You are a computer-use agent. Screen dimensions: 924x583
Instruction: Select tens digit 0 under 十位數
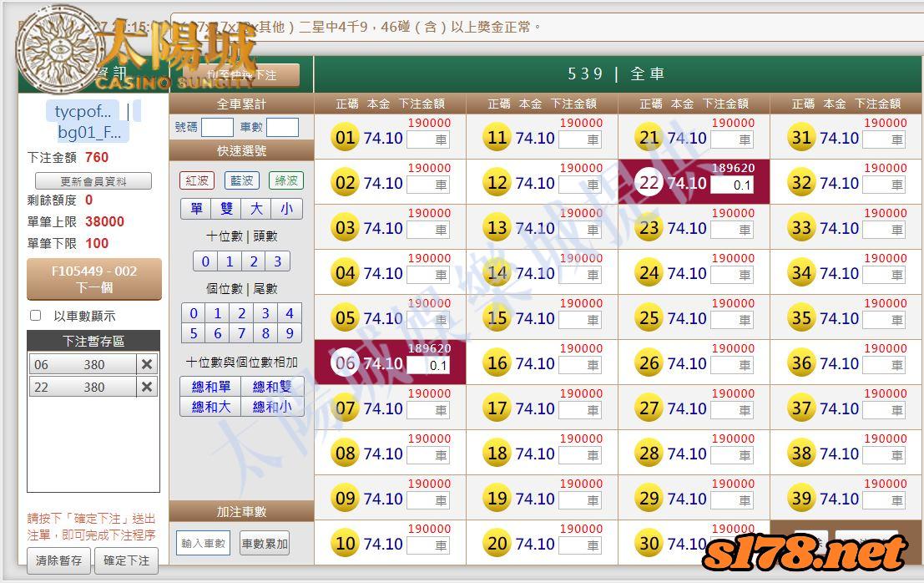(x=205, y=261)
